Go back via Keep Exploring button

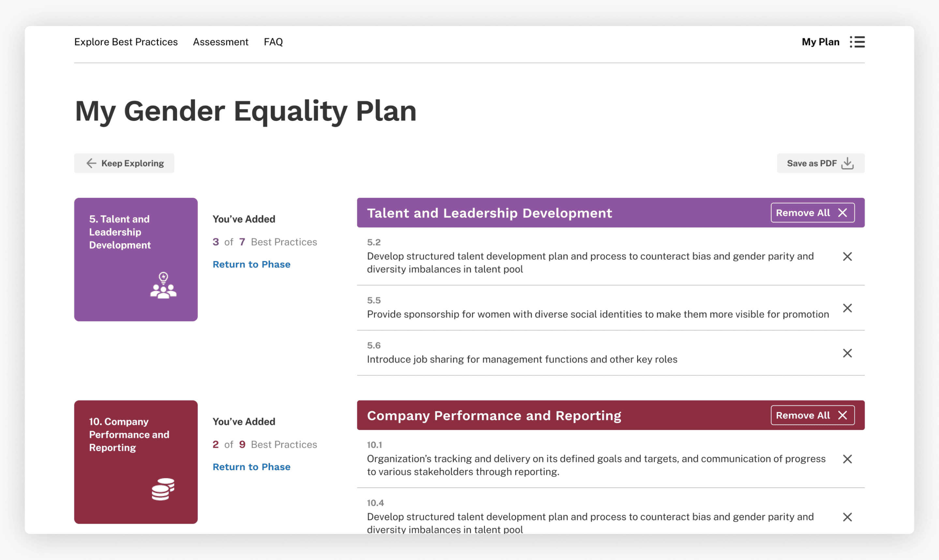(x=124, y=163)
